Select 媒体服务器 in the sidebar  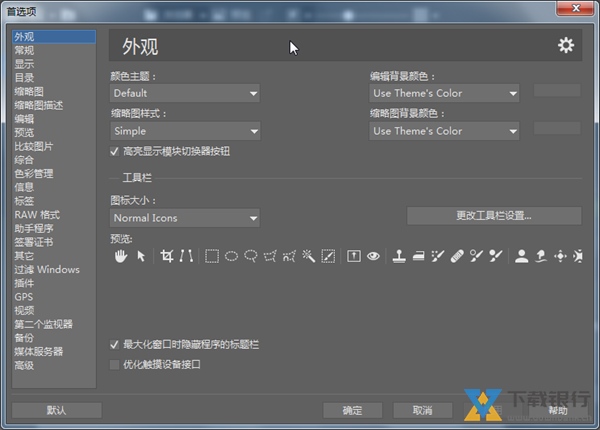coord(54,352)
